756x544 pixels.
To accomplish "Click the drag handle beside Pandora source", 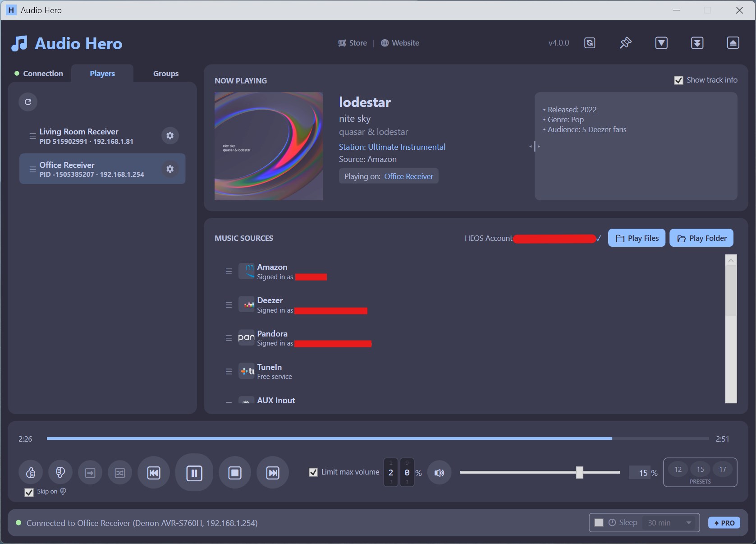I will pyautogui.click(x=229, y=338).
